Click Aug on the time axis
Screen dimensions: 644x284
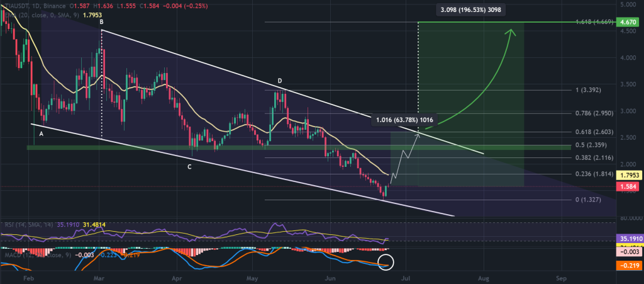pyautogui.click(x=484, y=278)
